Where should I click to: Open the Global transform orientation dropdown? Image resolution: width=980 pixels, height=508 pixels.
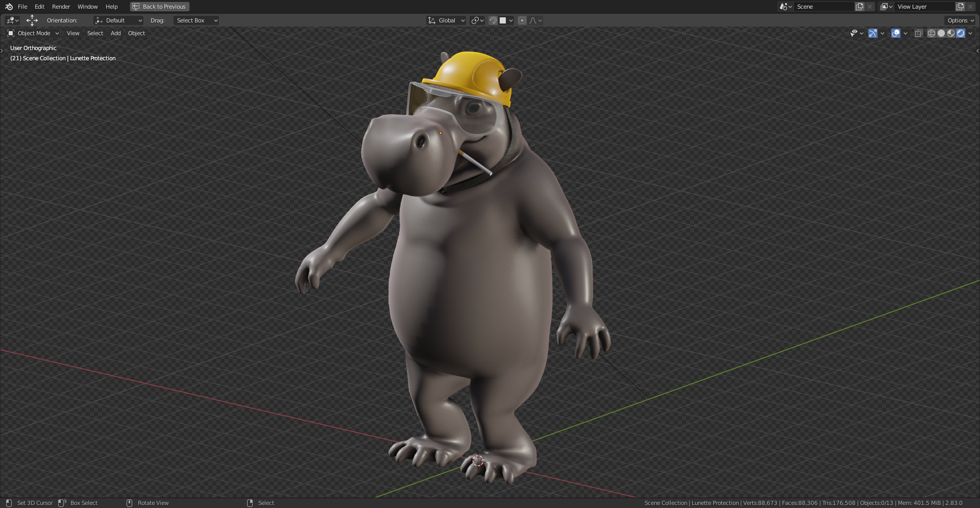coord(446,20)
